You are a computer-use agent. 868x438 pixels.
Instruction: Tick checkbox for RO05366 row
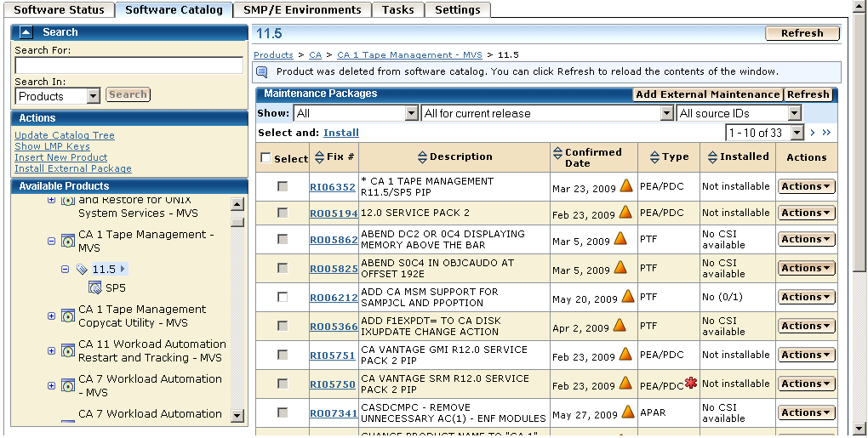(283, 326)
